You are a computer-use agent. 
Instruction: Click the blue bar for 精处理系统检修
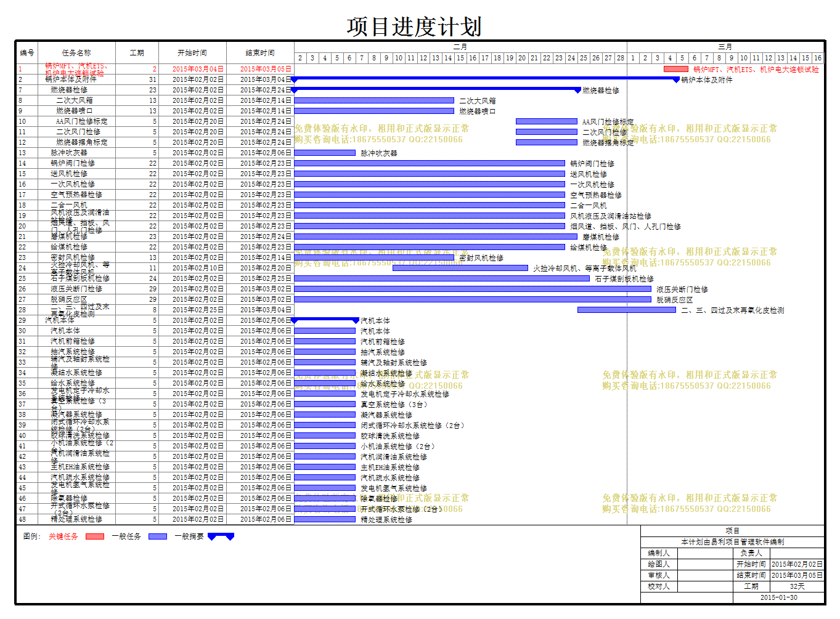[325, 519]
